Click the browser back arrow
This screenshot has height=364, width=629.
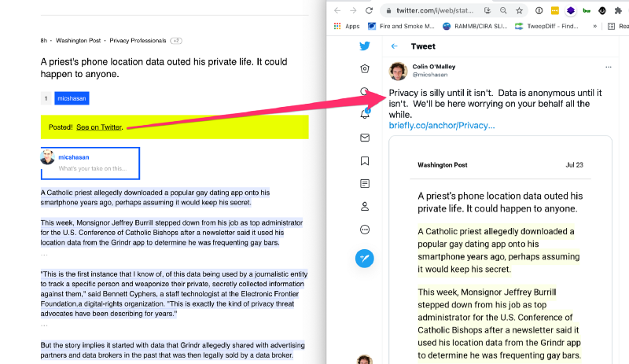(x=337, y=11)
